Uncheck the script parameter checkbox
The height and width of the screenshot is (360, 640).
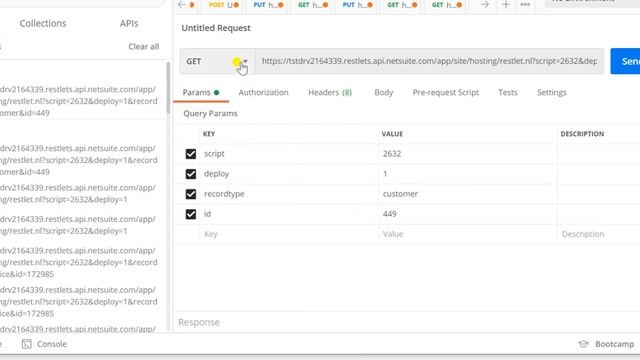191,154
